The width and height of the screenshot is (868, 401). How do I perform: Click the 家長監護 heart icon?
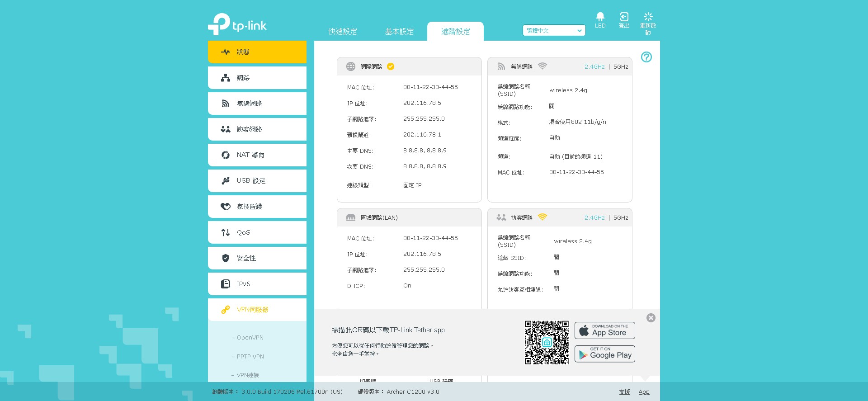coord(226,207)
